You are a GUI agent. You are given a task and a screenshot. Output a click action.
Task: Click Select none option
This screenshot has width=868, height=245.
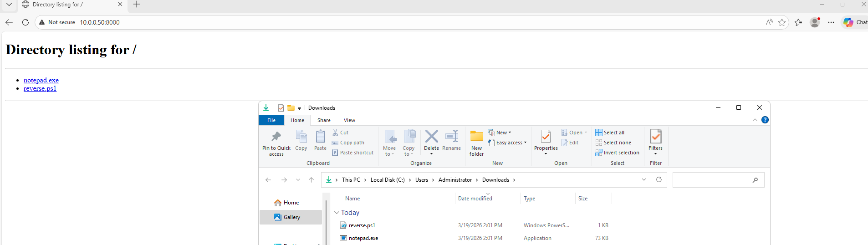point(613,143)
